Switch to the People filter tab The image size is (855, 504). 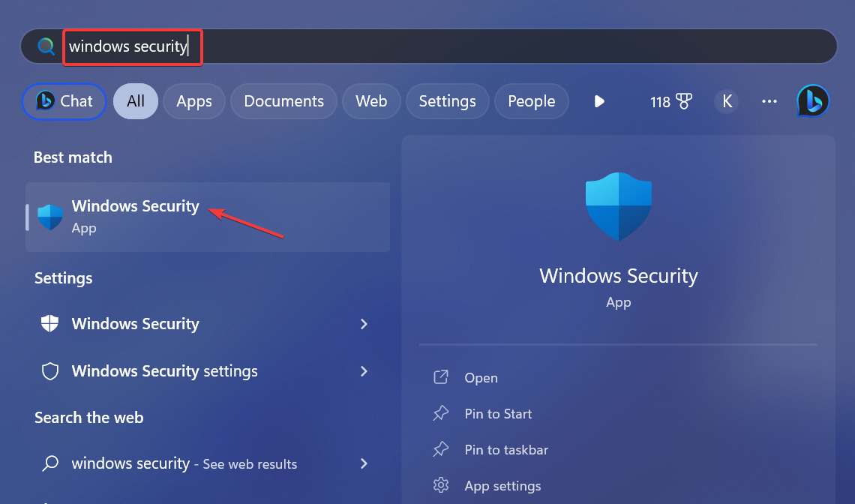(x=532, y=101)
